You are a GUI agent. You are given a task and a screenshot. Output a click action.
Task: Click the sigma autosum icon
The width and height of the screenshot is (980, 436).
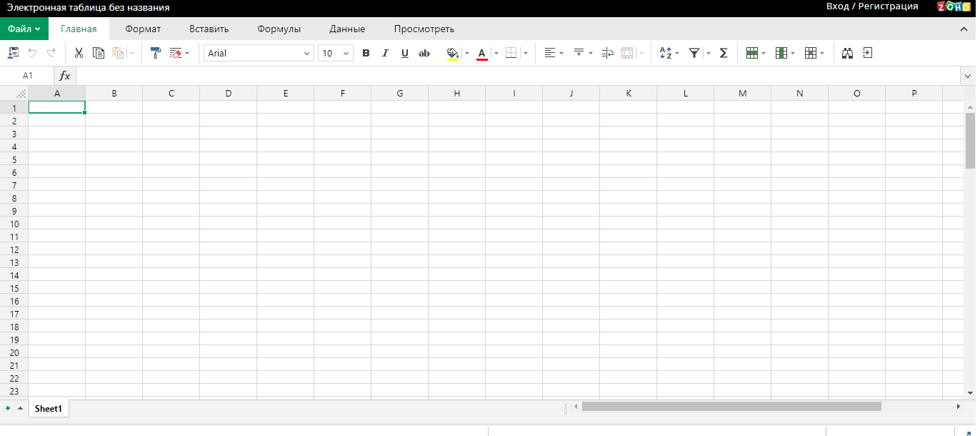tap(724, 53)
